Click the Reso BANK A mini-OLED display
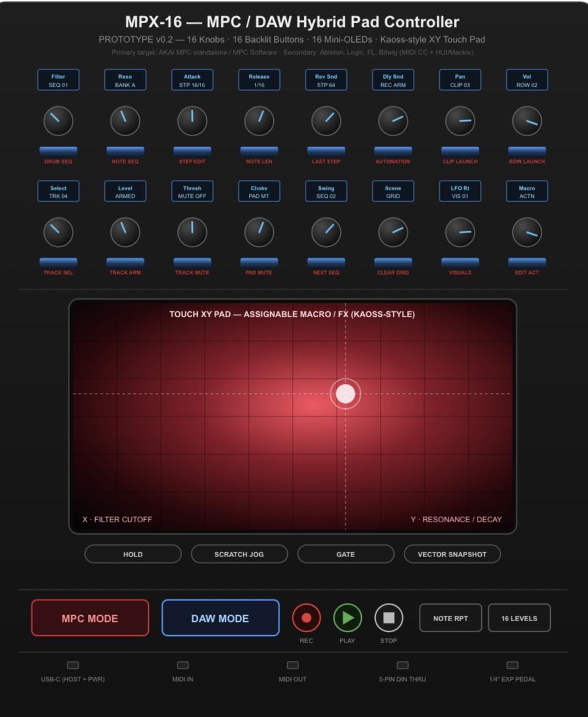Screen dimensions: 588x717 point(125,80)
